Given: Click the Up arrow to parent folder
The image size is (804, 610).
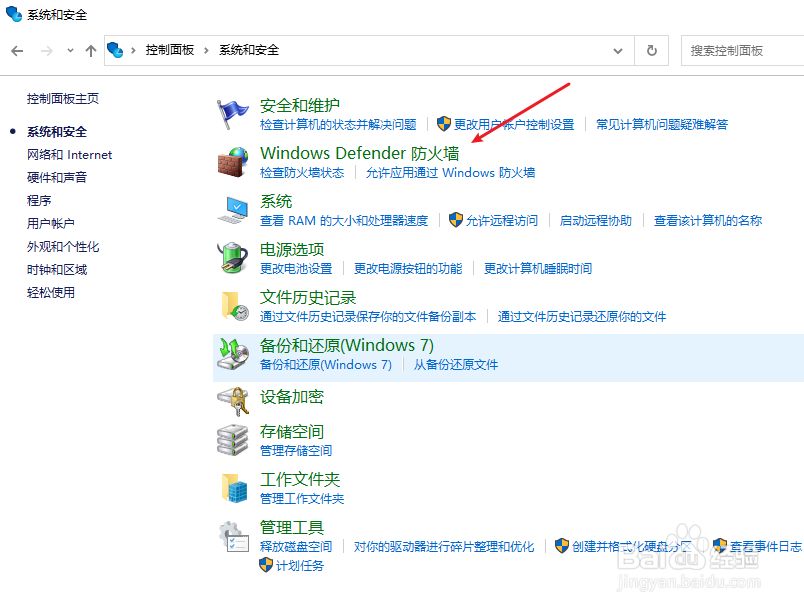Looking at the screenshot, I should point(91,51).
